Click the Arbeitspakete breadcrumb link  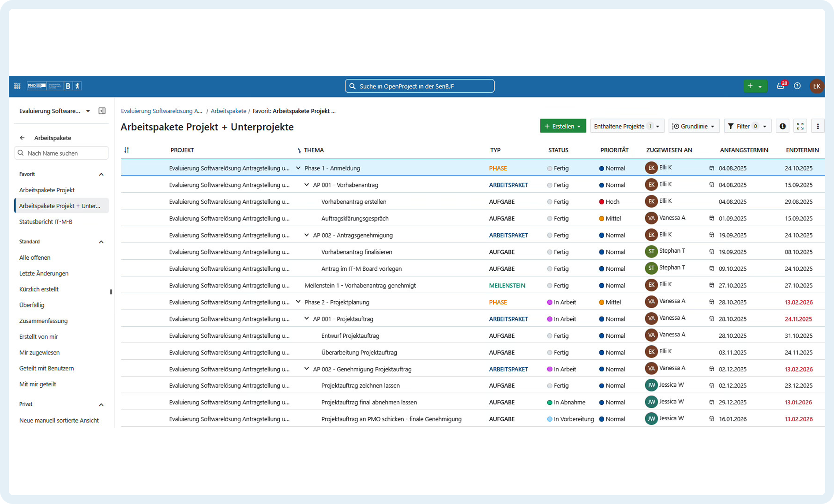(x=228, y=111)
